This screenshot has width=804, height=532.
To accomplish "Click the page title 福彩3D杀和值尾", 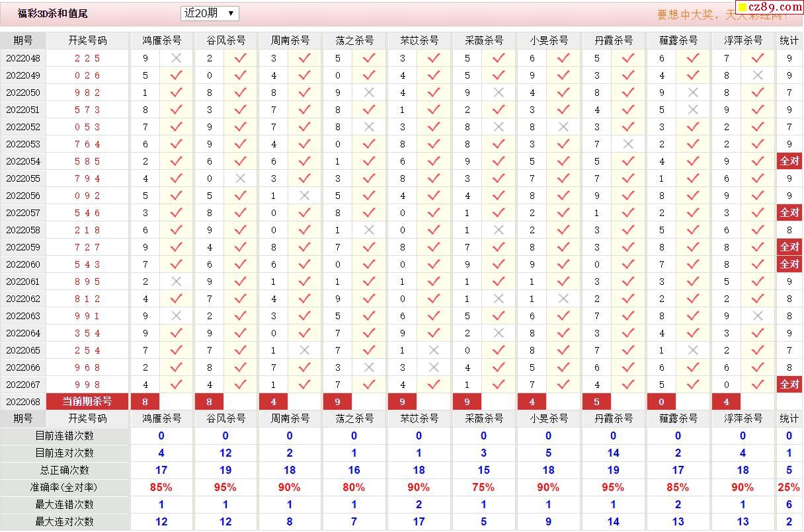I will (53, 13).
